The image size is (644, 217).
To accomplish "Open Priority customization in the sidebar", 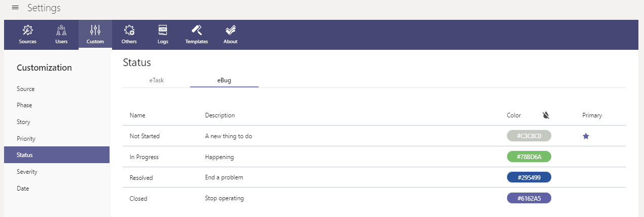I will 26,139.
